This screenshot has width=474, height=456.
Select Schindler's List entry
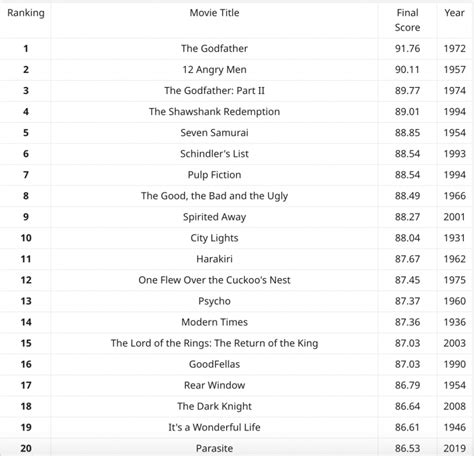tap(214, 154)
